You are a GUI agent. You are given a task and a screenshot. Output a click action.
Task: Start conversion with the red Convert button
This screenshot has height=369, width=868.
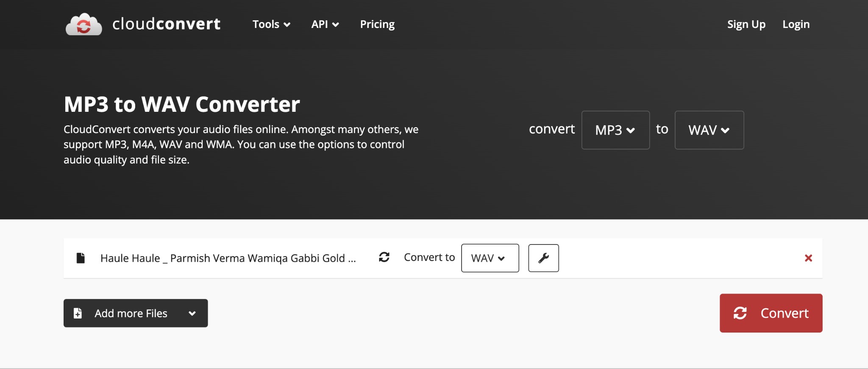point(771,313)
